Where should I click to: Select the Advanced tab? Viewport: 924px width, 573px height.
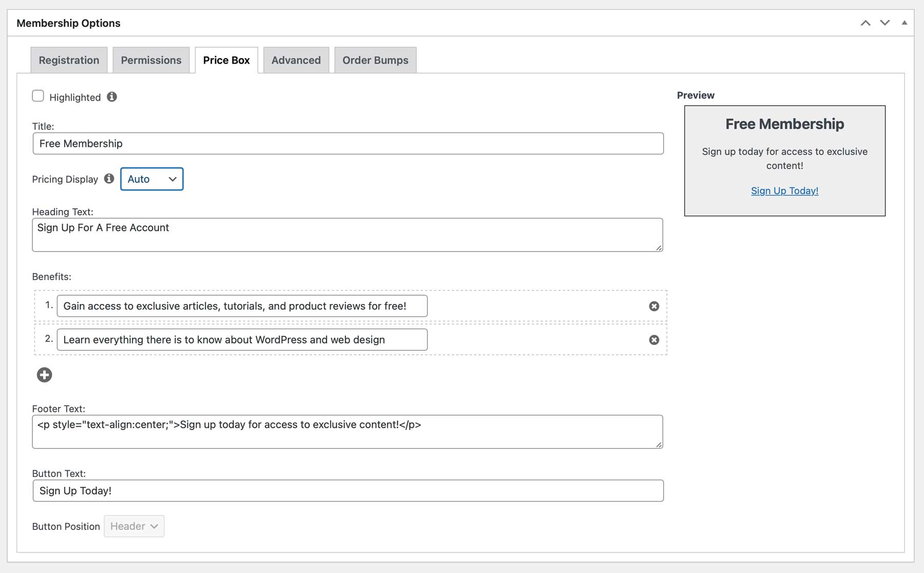tap(296, 60)
